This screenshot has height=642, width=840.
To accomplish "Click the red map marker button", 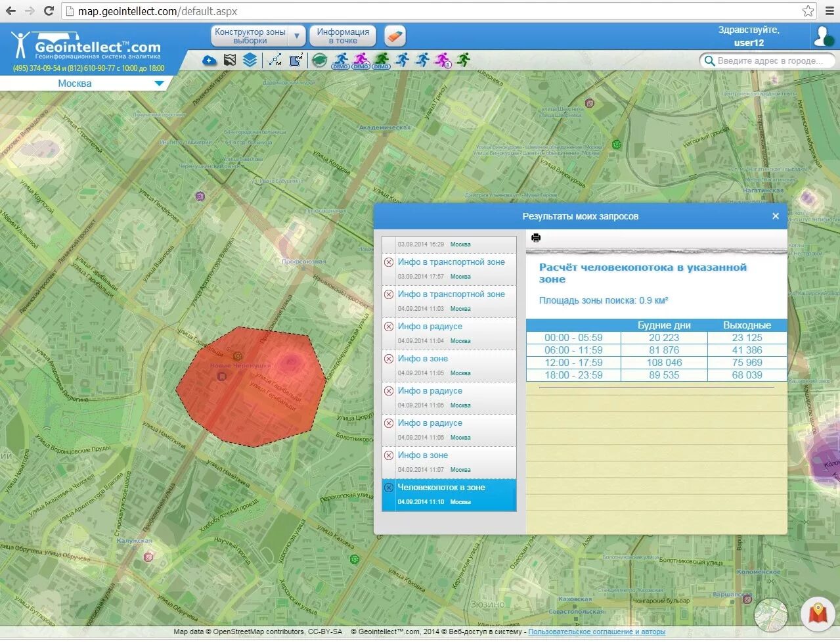I will click(x=818, y=614).
